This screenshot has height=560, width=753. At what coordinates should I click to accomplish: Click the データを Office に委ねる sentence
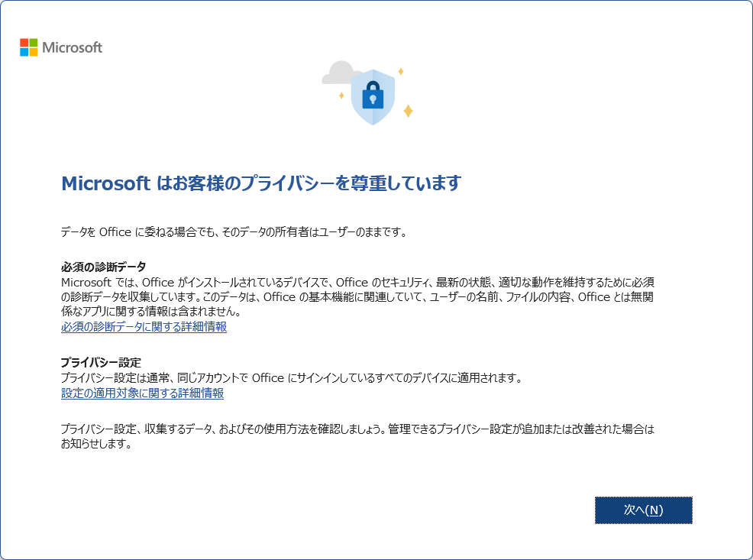234,232
